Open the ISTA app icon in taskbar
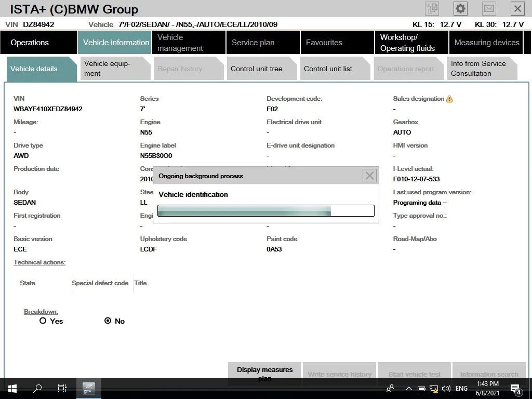The image size is (532, 399). point(89,389)
